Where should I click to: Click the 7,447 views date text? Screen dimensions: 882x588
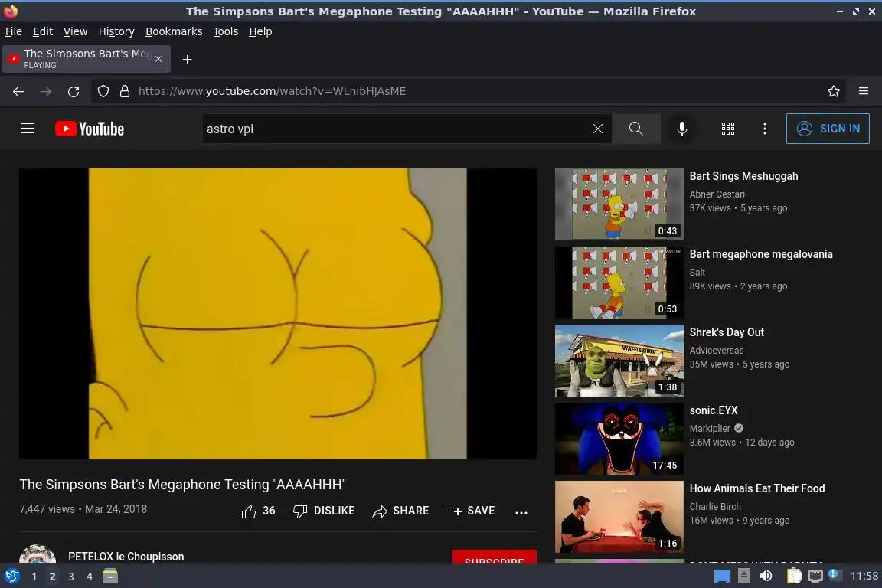click(x=83, y=508)
